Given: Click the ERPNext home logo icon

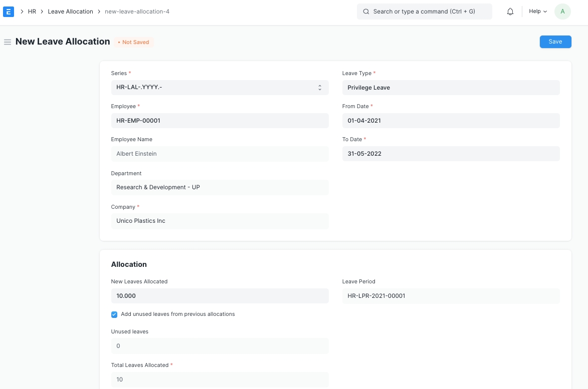Looking at the screenshot, I should click(9, 12).
